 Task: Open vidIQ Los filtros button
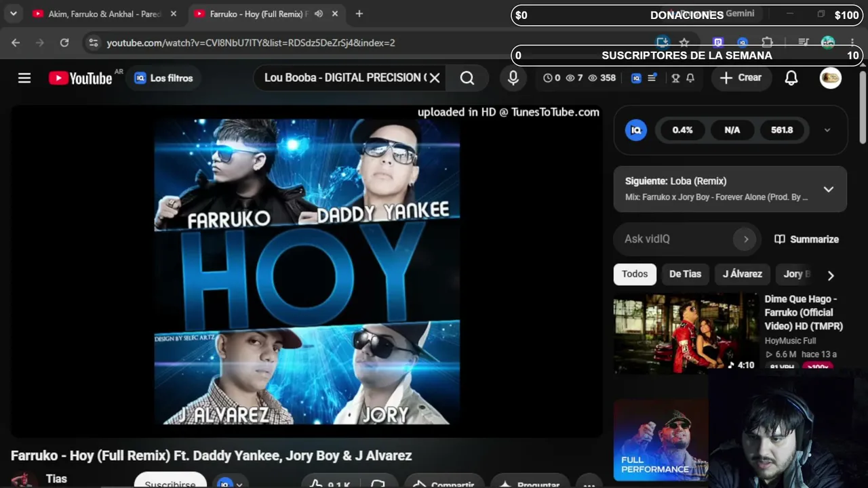[163, 78]
